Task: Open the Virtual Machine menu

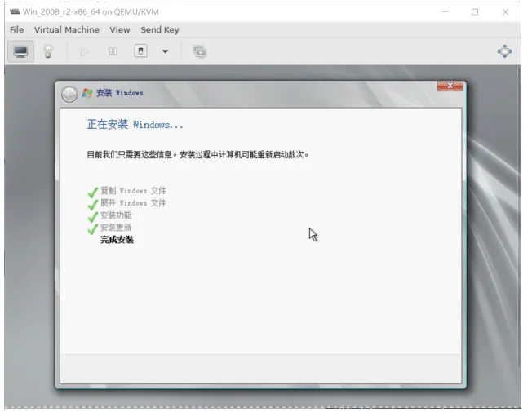Action: click(x=67, y=30)
